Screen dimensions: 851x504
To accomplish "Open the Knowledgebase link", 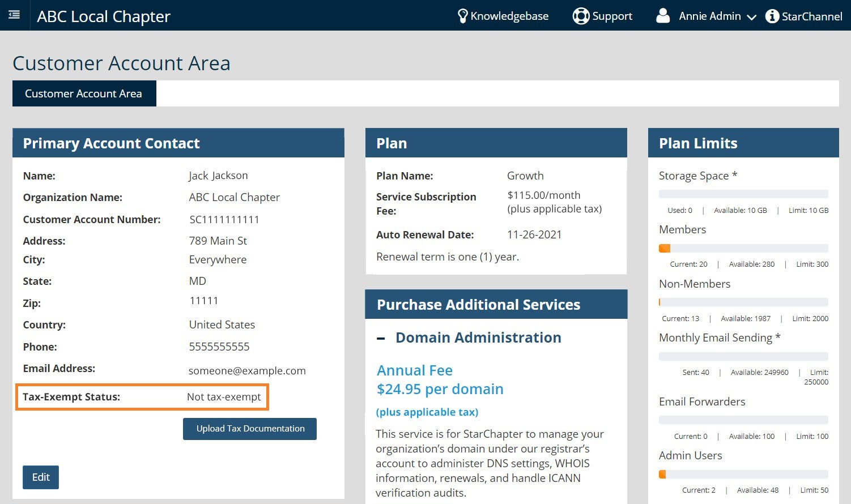I will [509, 16].
